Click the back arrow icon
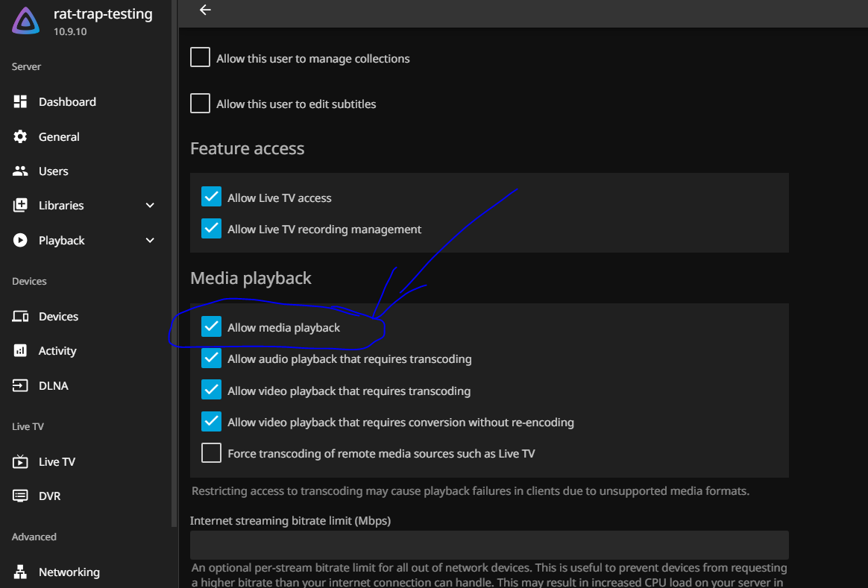Viewport: 868px width, 588px height. point(205,10)
